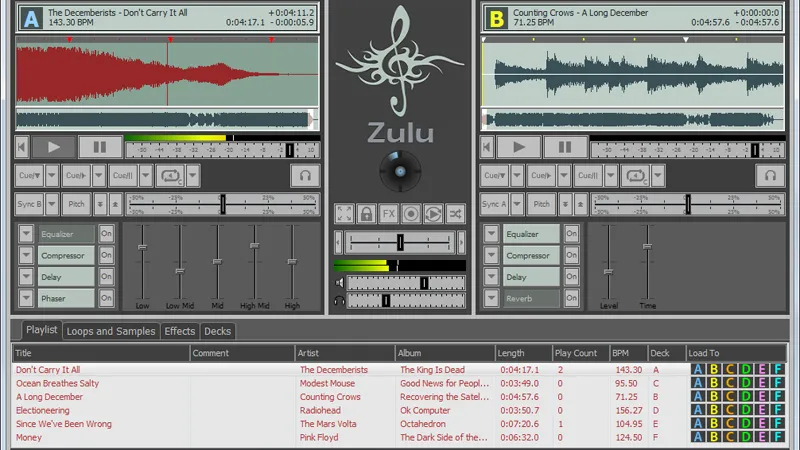The image size is (800, 450).
Task: Select Compressor effect label on deck B
Action: pyautogui.click(x=531, y=255)
